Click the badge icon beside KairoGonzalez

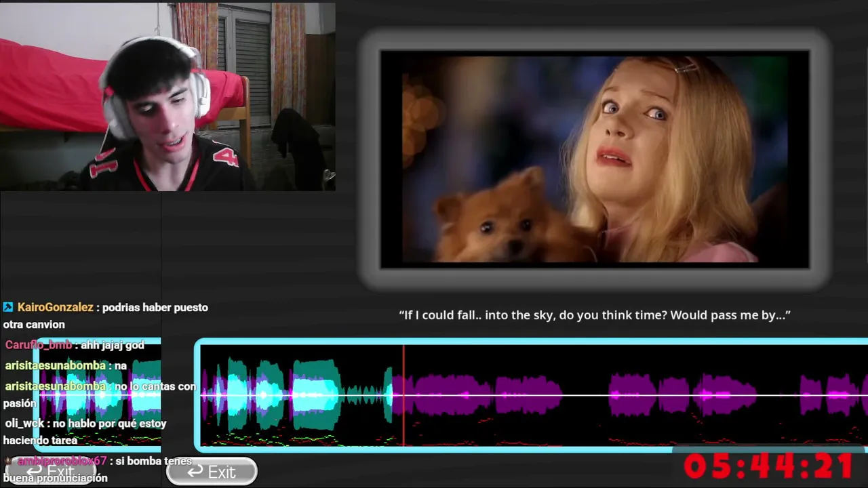pos(8,307)
